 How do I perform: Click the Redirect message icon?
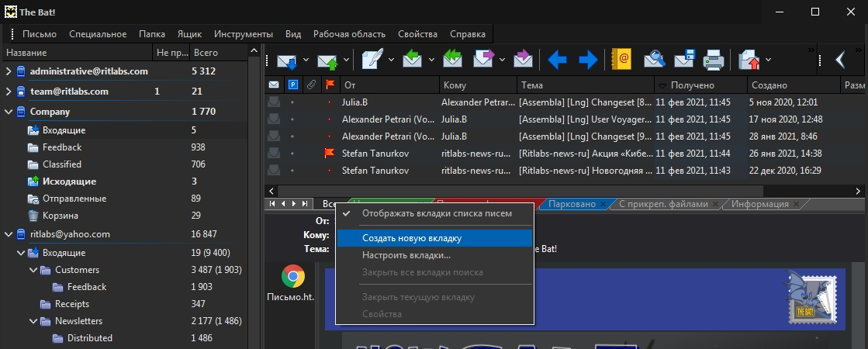pos(523,59)
